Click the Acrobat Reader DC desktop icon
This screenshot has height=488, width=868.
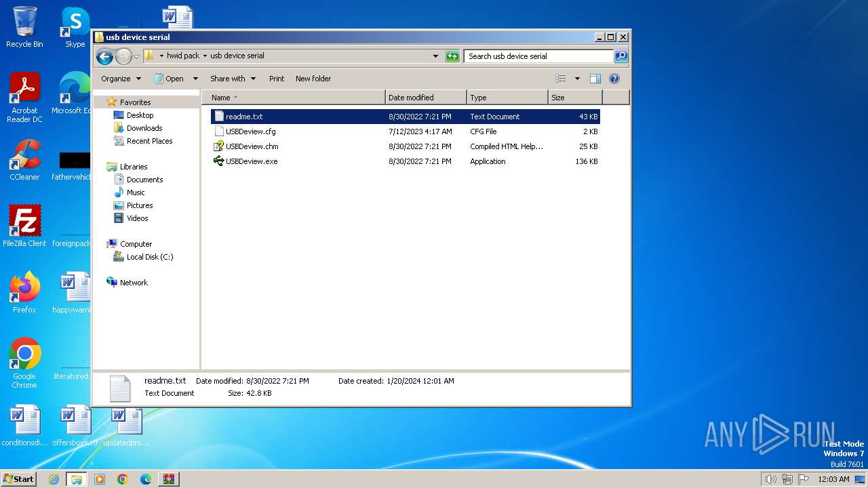pyautogui.click(x=24, y=98)
